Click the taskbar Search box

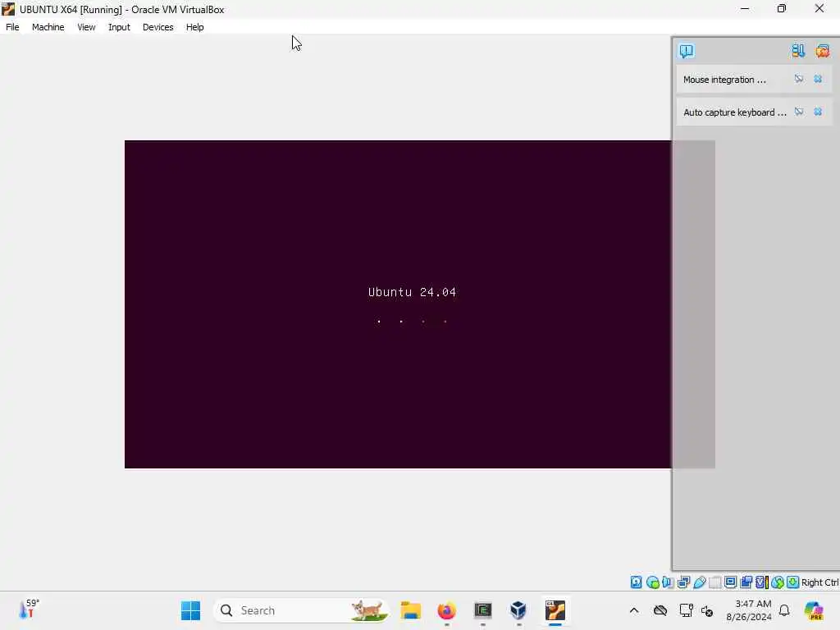point(302,610)
